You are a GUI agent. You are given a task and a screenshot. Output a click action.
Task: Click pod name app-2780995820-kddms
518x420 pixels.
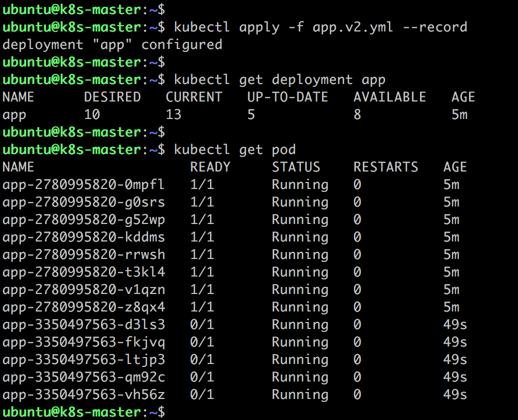(83, 237)
